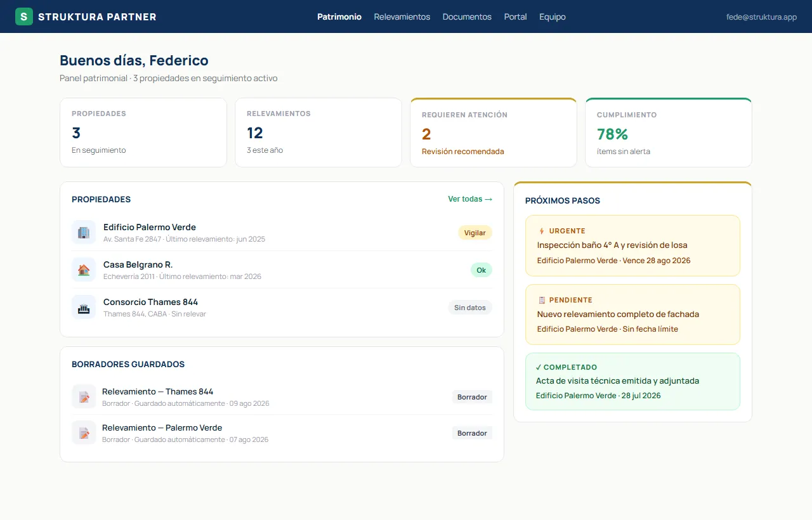Click the Consorcio Thames 844 icon

[x=84, y=307]
